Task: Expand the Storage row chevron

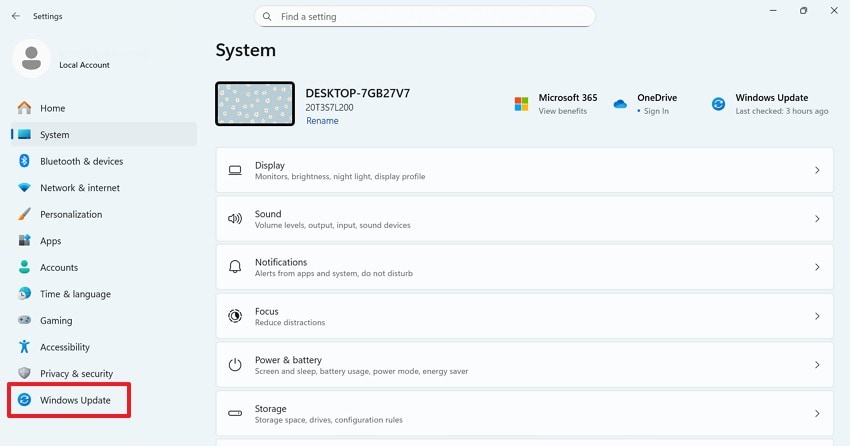Action: pos(817,413)
